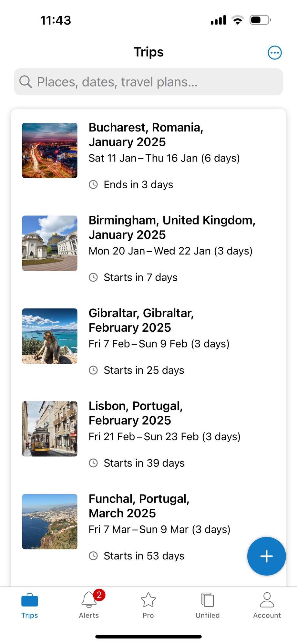Image resolution: width=297 pixels, height=644 pixels.
Task: Open the Account profile tab
Action: pyautogui.click(x=267, y=604)
